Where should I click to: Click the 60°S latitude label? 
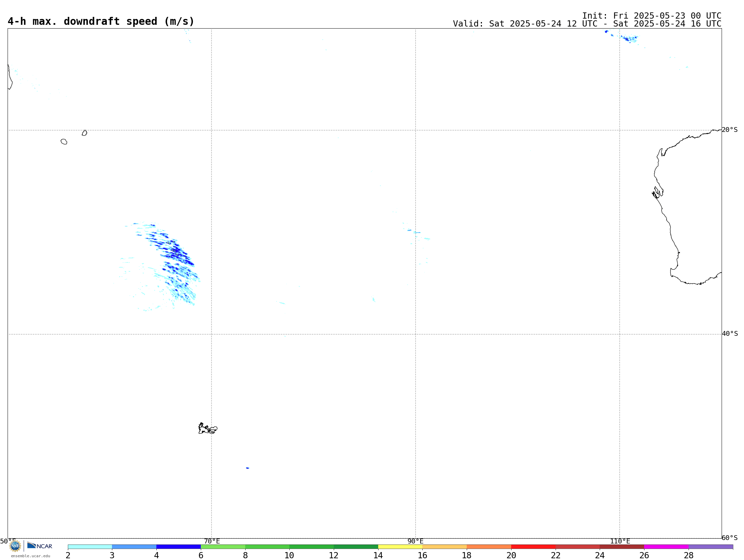coord(730,538)
